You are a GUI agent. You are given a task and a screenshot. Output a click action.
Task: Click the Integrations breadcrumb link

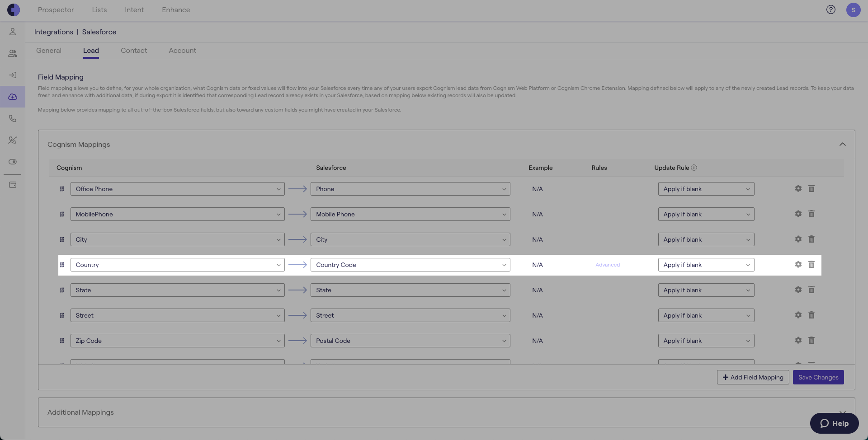tap(54, 32)
